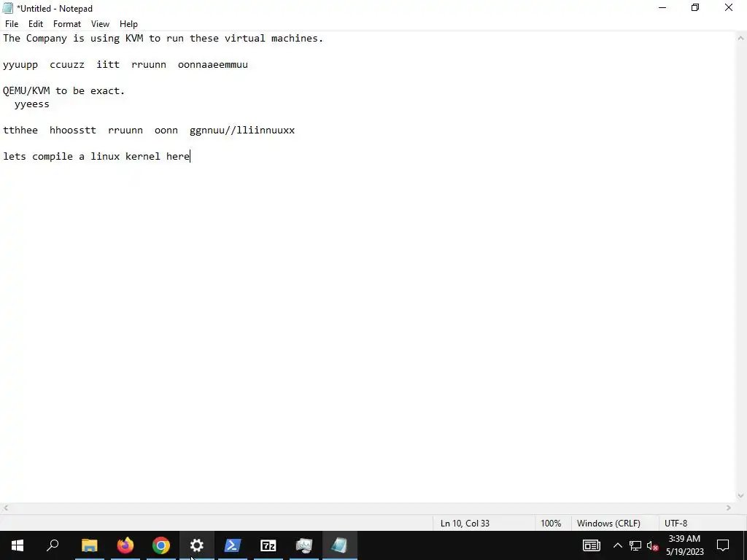The width and height of the screenshot is (747, 560).
Task: Click the 'Ln 10, Col 33' status entry
Action: (465, 523)
